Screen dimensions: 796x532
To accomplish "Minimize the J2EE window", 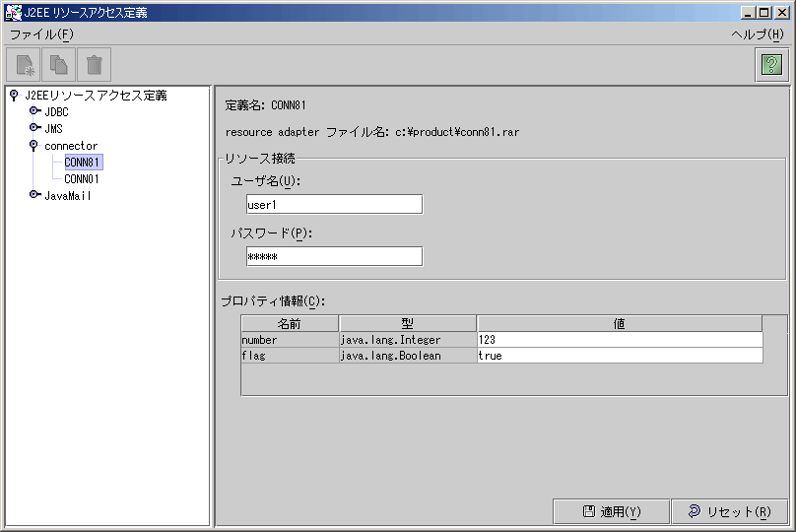I will pyautogui.click(x=748, y=13).
